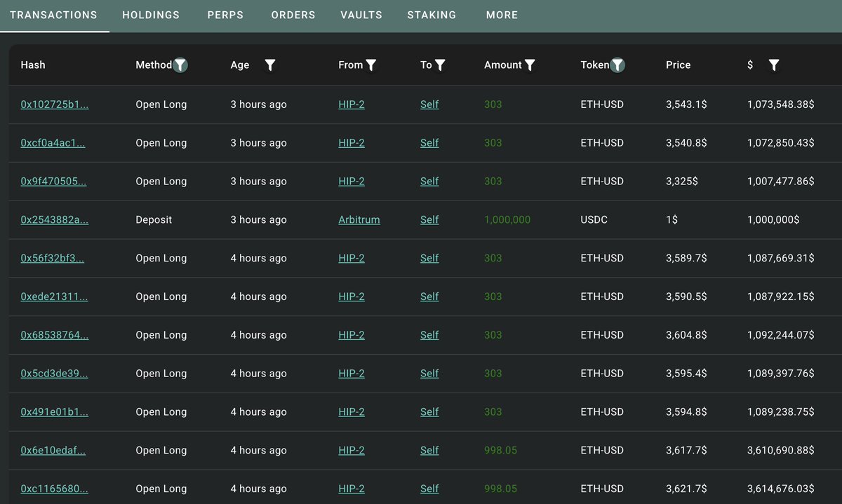
Task: Select the 1,092,244.07$ value cell
Action: (781, 336)
